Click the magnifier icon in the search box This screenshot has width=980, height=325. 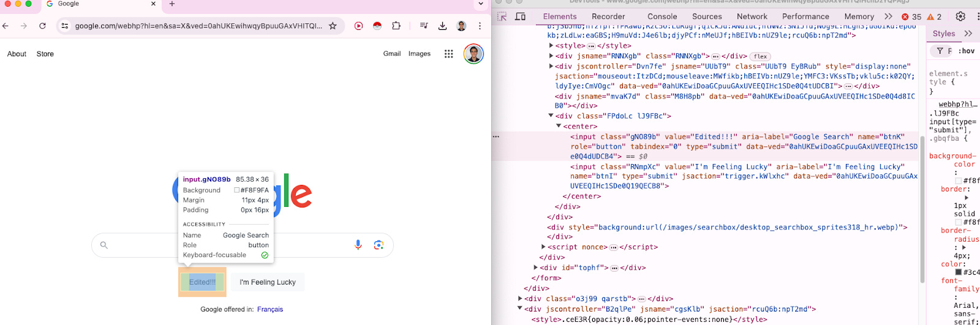104,245
